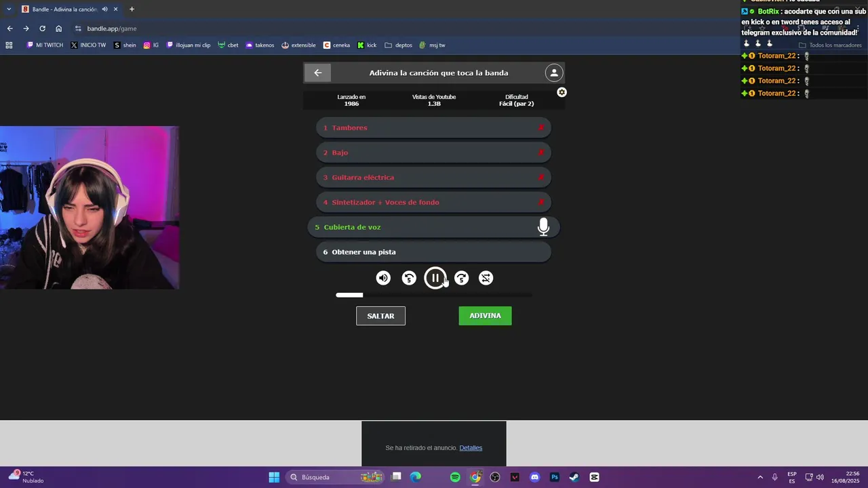Viewport: 868px width, 488px height.
Task: Open msj tw bookmark
Action: [432, 45]
